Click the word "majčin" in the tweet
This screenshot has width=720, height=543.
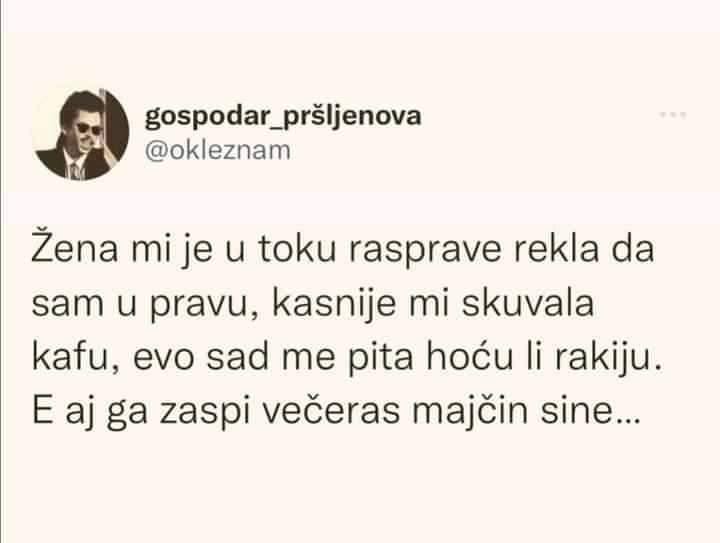(470, 411)
